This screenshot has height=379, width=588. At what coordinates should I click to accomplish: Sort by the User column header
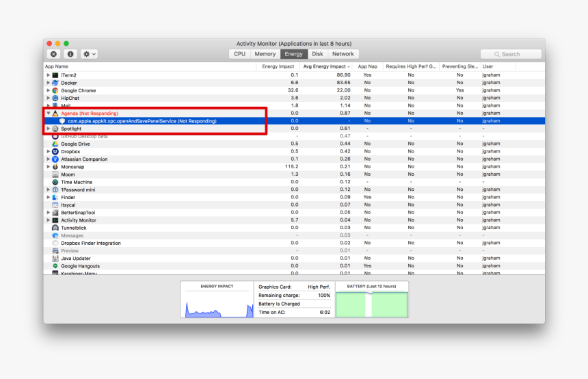click(498, 66)
